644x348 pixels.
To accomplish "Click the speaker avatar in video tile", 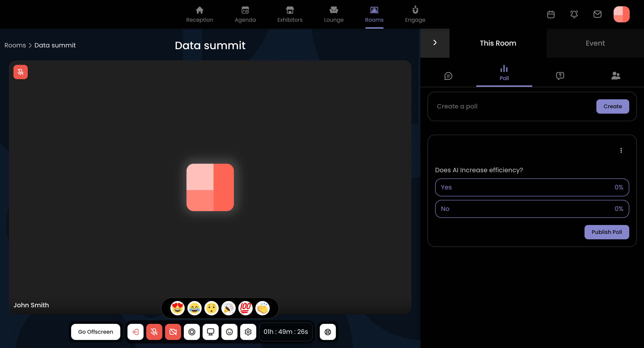I will tap(210, 187).
